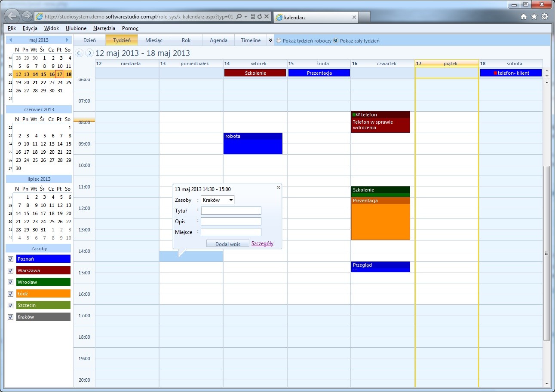
Task: Open the green Szkolenie event on Thursday
Action: click(x=380, y=191)
